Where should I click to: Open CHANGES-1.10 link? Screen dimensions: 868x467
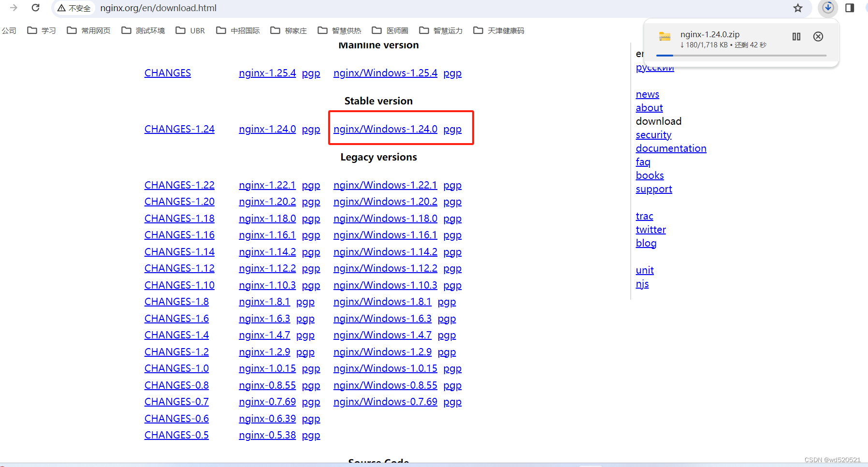(179, 285)
